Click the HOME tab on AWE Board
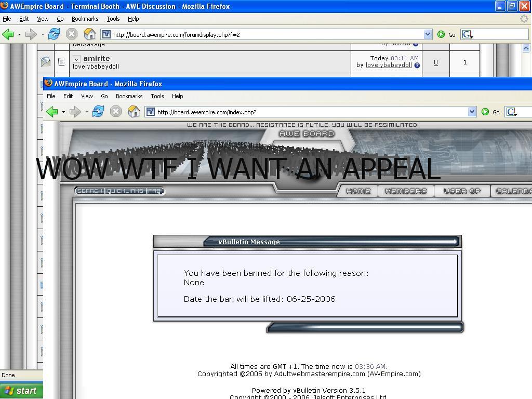Screen dimensions: 532x399 (x=358, y=191)
